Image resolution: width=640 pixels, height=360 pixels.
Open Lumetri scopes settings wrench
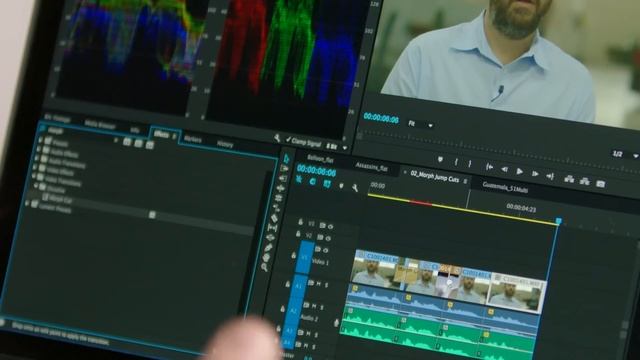(x=277, y=139)
